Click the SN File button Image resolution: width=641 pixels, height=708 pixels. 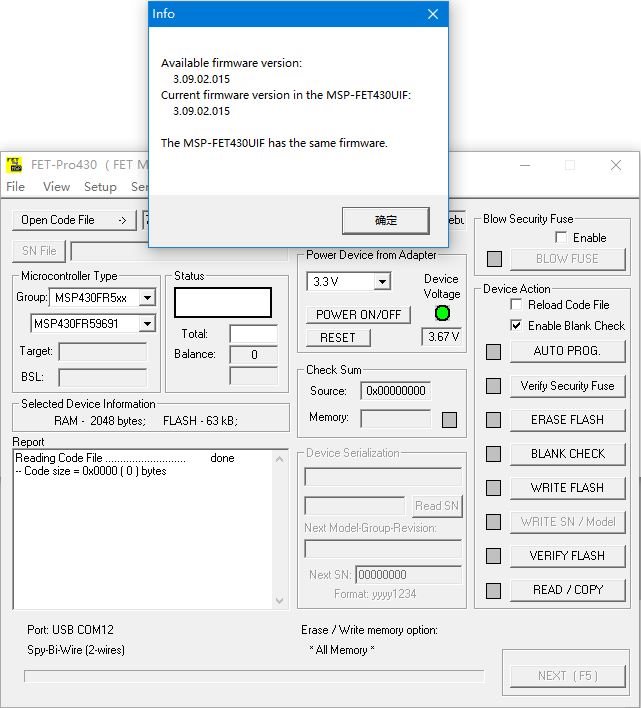click(39, 251)
